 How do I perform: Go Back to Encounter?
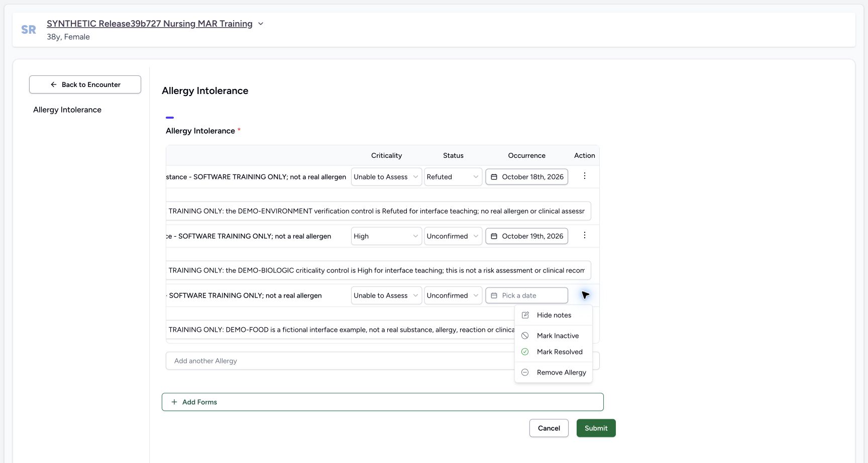click(85, 84)
